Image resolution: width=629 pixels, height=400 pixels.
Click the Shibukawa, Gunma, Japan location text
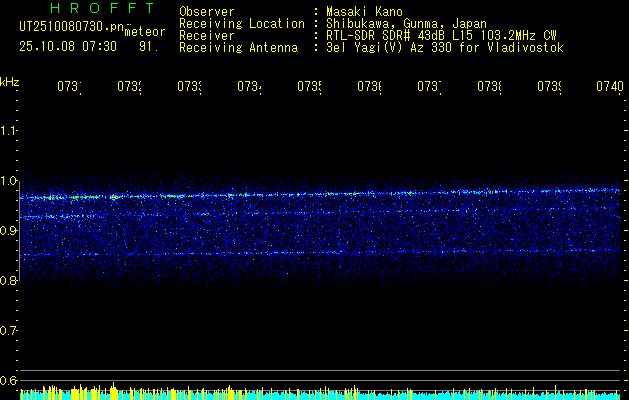point(404,23)
